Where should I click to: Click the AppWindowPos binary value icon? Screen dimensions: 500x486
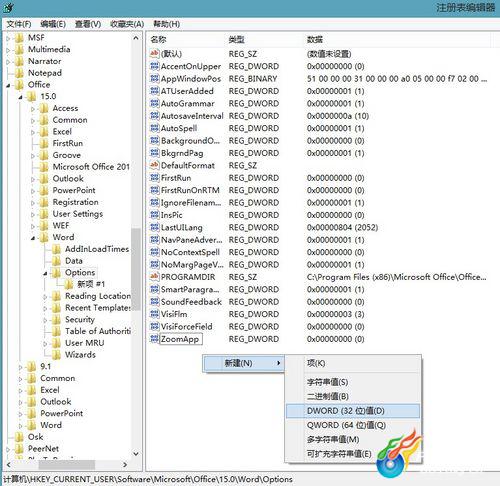click(154, 79)
